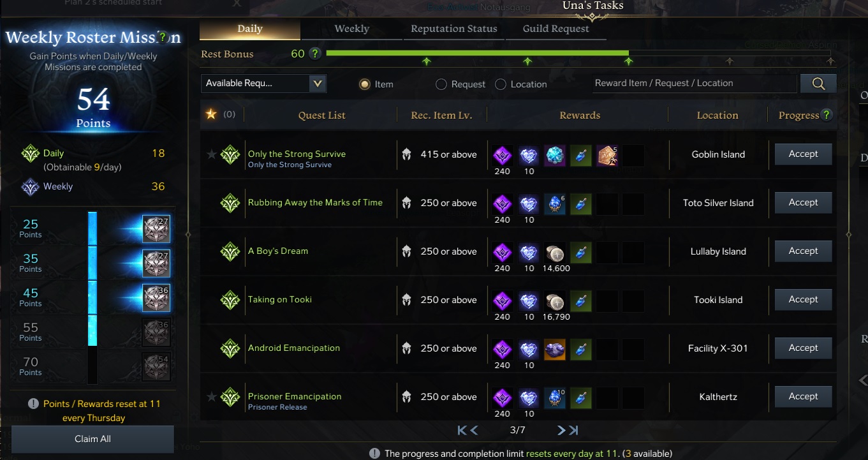Open the Available Requests dropdown
Image resolution: width=868 pixels, height=460 pixels.
coord(263,84)
